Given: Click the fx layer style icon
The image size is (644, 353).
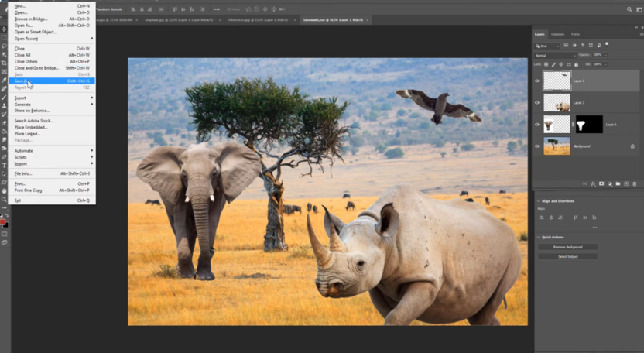Looking at the screenshot, I should (x=594, y=183).
